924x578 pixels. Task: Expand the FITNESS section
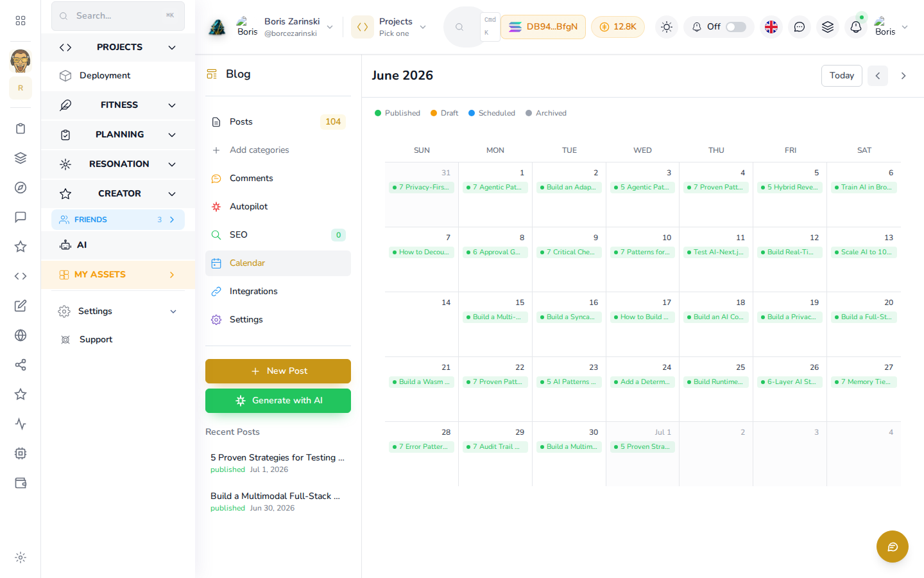[118, 105]
